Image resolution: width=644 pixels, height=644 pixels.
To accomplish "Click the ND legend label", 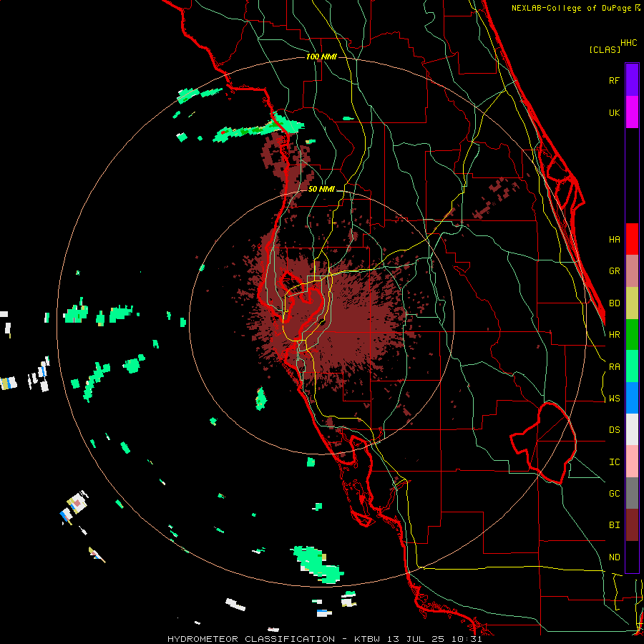I will pos(614,557).
